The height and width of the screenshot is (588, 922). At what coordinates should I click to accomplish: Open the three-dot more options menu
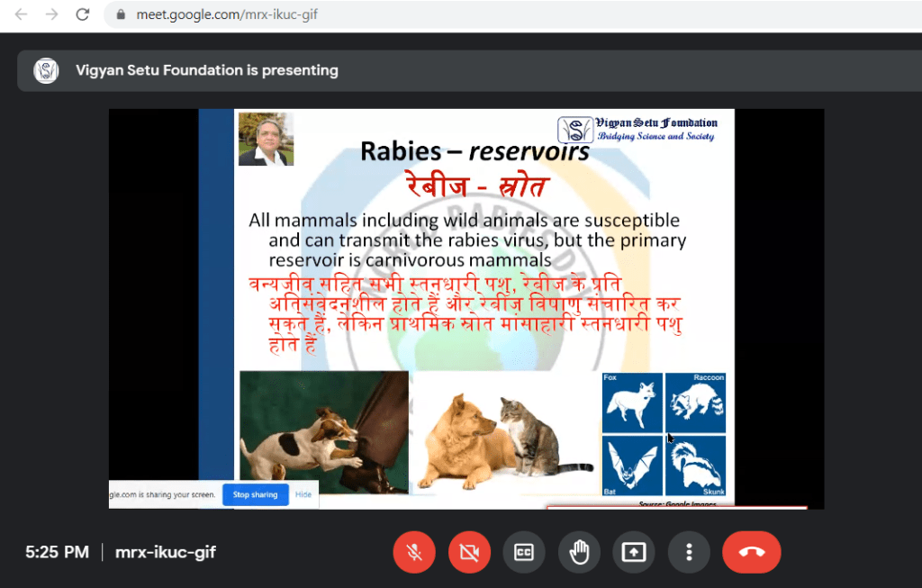pos(689,553)
